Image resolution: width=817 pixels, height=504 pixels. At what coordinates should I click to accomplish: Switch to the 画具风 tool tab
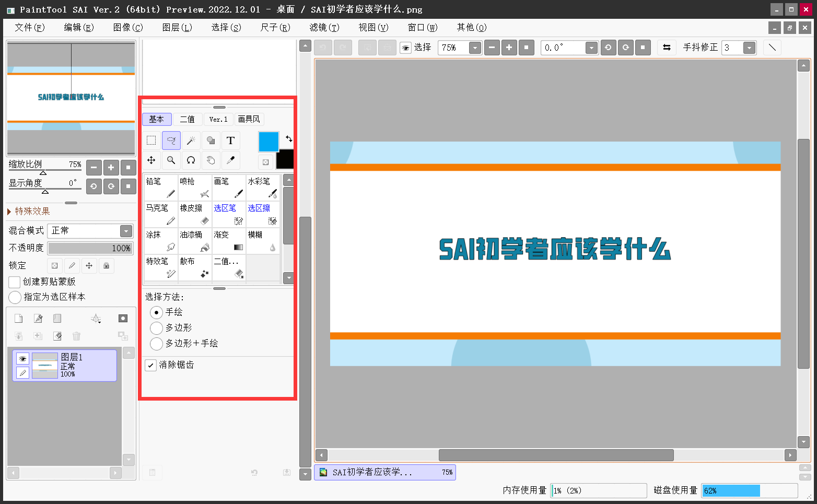[x=249, y=120]
